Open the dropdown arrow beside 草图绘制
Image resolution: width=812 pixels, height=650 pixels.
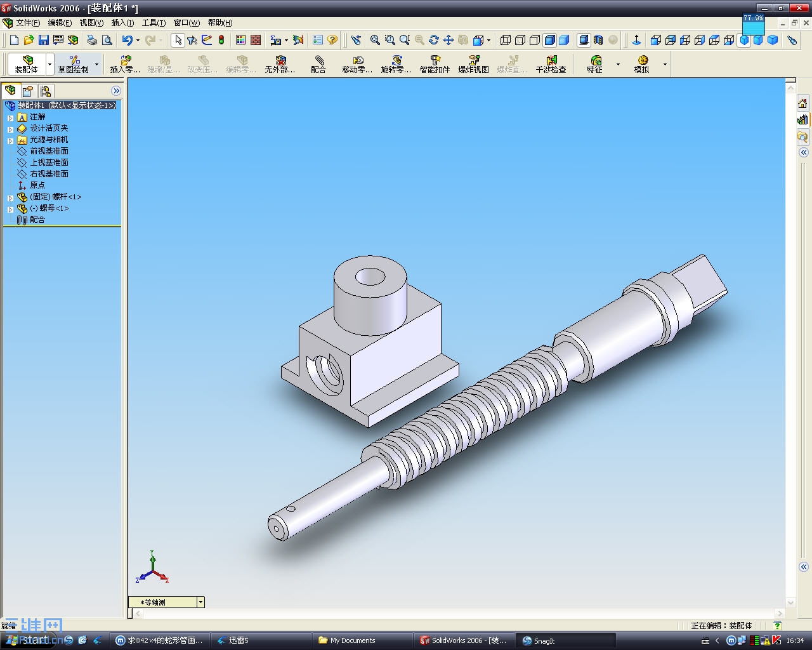click(x=96, y=64)
